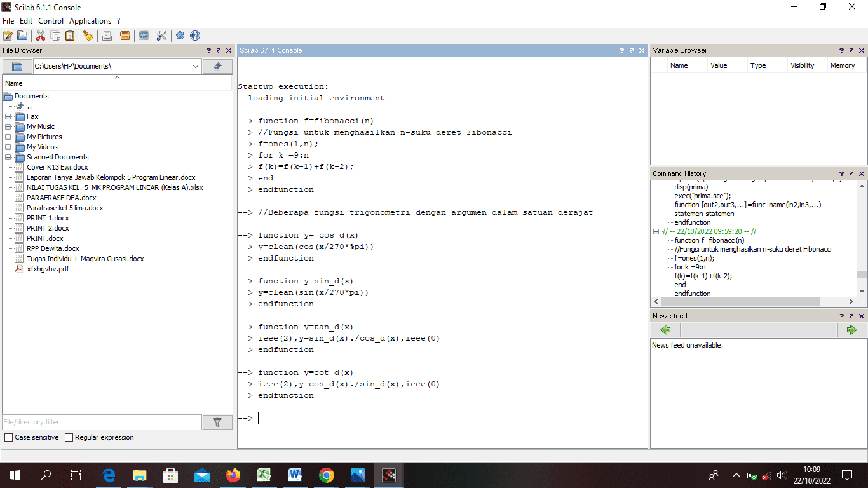
Task: Toggle the Regular expression checkbox
Action: (x=69, y=438)
